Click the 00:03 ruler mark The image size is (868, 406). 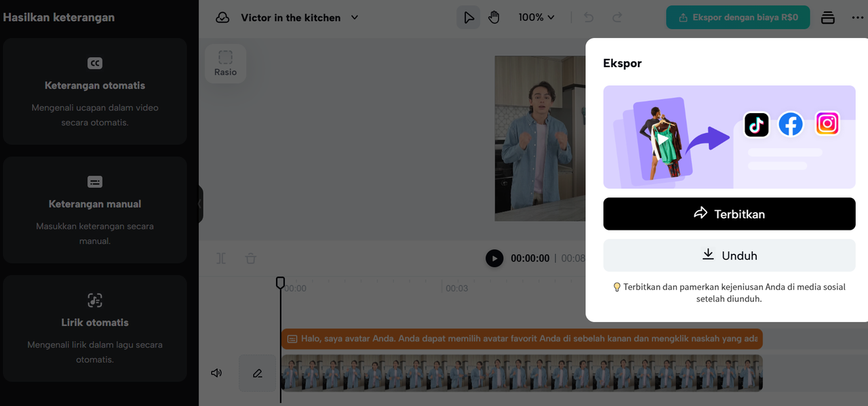457,288
